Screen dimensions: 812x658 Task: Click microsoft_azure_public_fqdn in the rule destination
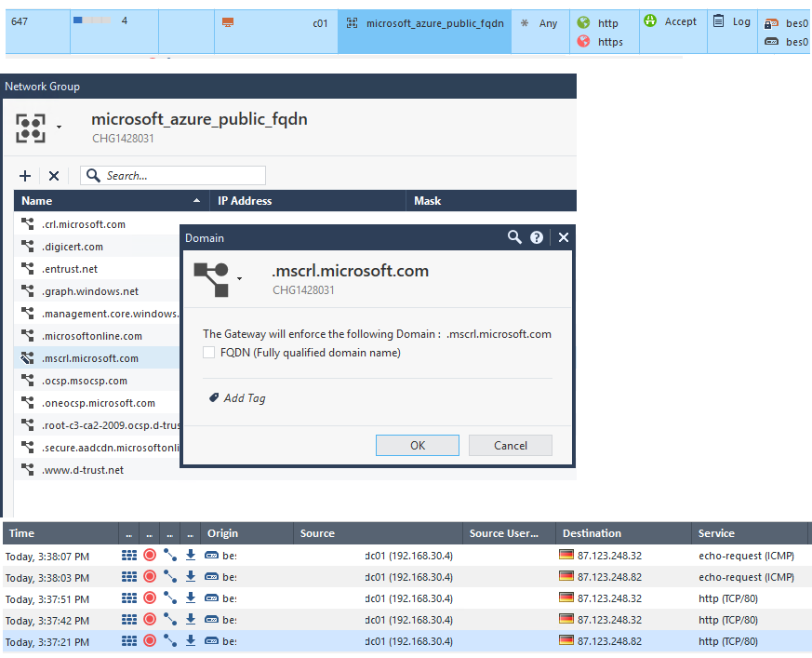click(x=435, y=23)
